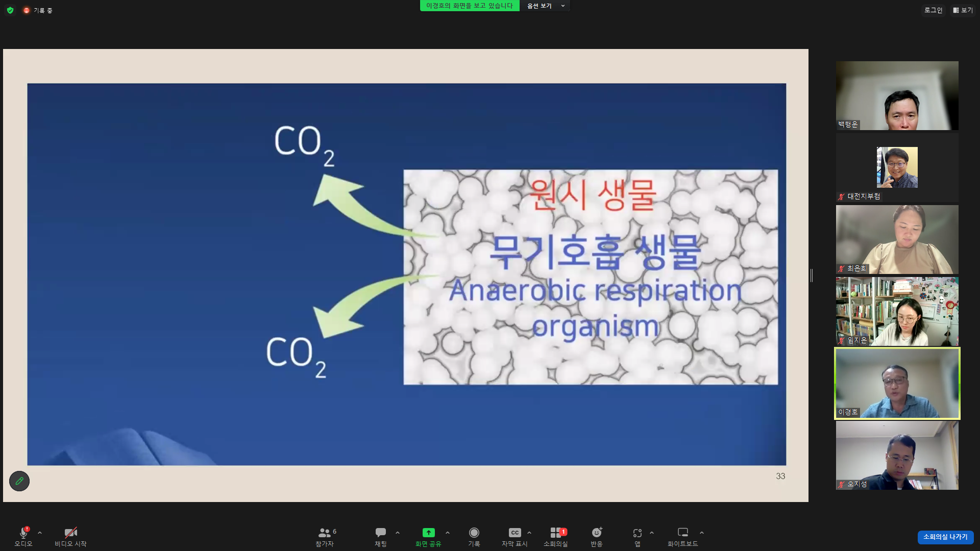Open the View (보기) layout menu

coord(963,10)
